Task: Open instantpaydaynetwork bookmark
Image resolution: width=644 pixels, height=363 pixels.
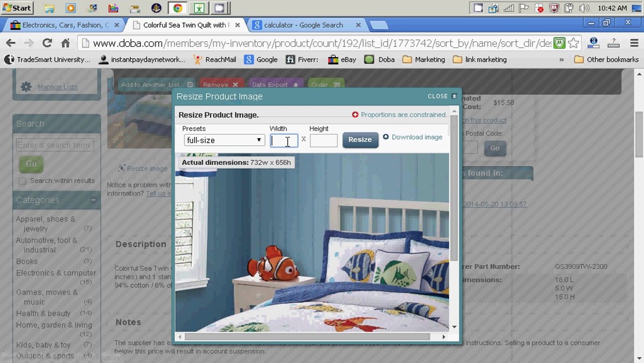Action: (x=142, y=59)
